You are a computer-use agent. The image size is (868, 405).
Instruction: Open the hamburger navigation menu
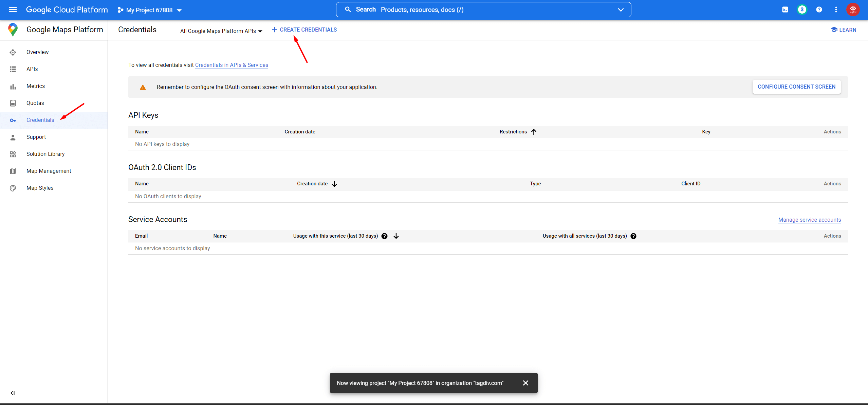(x=13, y=10)
